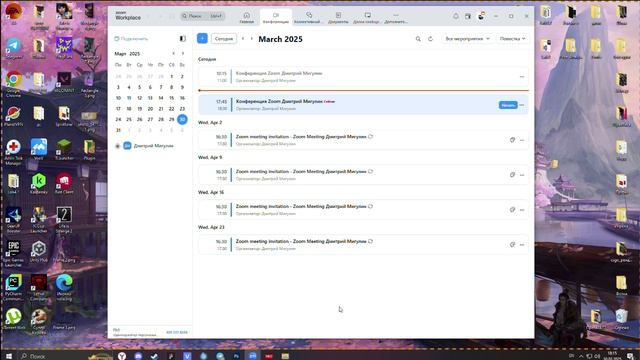
Task: Open calendar search magnifier icon
Action: (x=418, y=39)
